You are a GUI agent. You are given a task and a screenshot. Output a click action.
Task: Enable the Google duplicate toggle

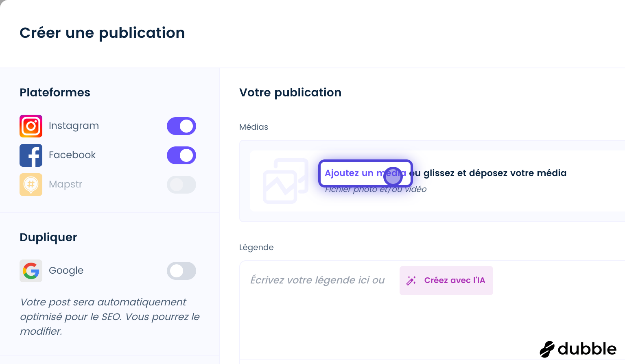point(181,271)
